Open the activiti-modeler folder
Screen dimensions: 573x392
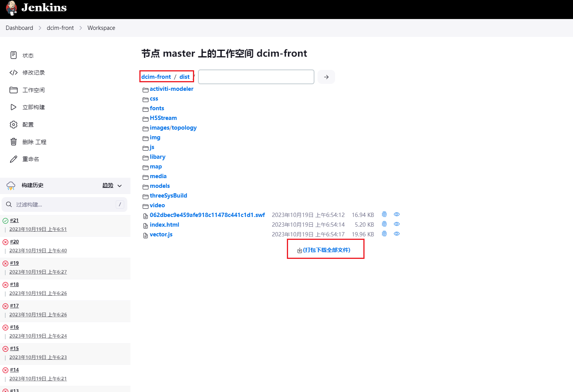172,89
